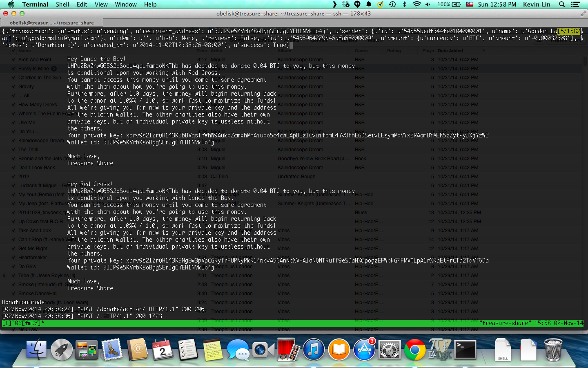Viewport: 588px width, 368px height.
Task: Open the photo collage app in Dock
Action: (x=87, y=350)
